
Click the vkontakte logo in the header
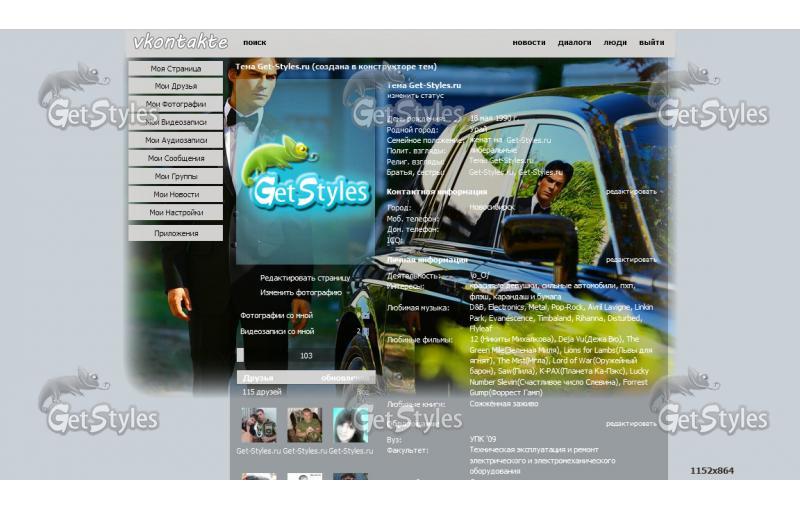point(180,42)
